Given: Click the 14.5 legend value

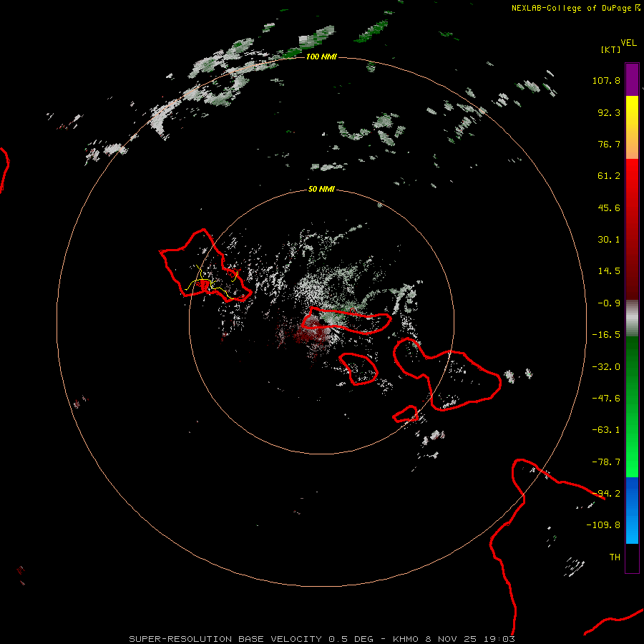Looking at the screenshot, I should click(609, 271).
